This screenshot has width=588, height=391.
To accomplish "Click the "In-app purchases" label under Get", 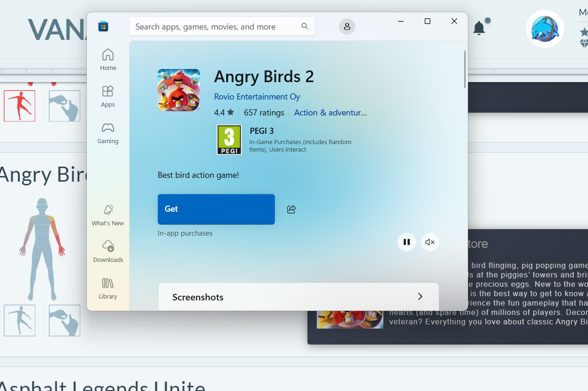I will (185, 233).
